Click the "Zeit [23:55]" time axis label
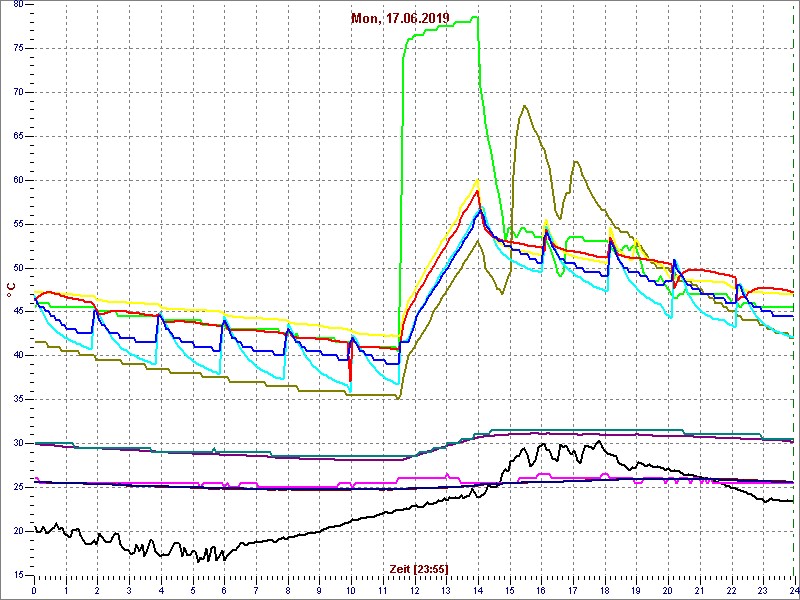 pyautogui.click(x=419, y=569)
